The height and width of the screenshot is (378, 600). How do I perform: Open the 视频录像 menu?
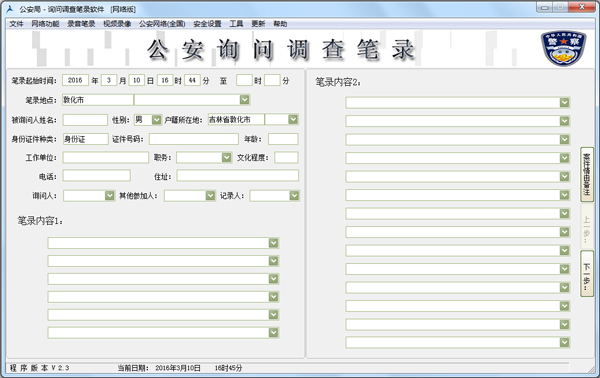click(117, 24)
